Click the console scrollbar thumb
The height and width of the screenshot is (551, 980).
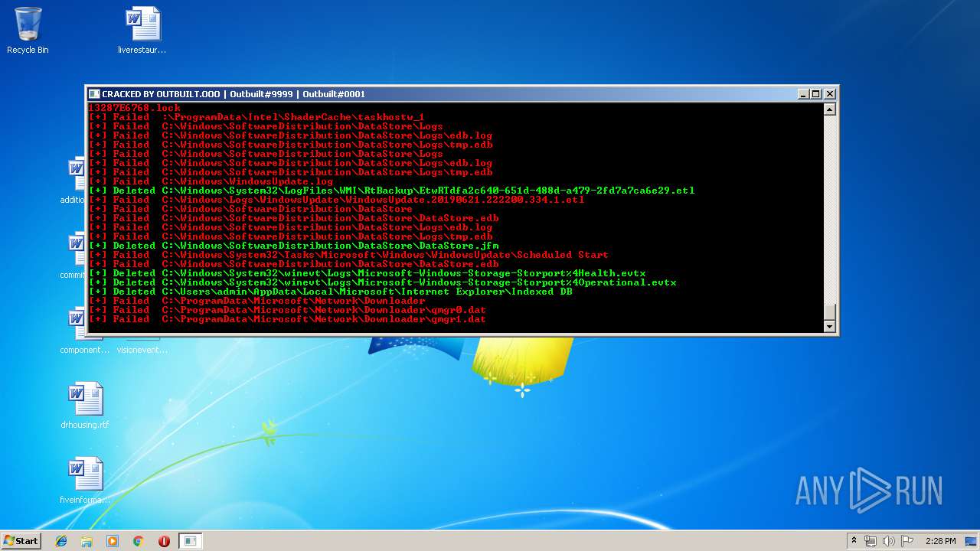click(829, 312)
